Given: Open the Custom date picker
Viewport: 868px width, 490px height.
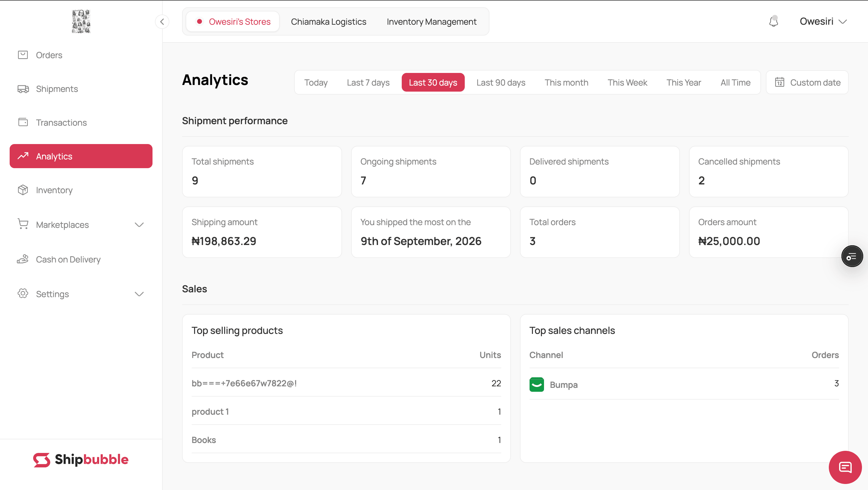Looking at the screenshot, I should (807, 83).
